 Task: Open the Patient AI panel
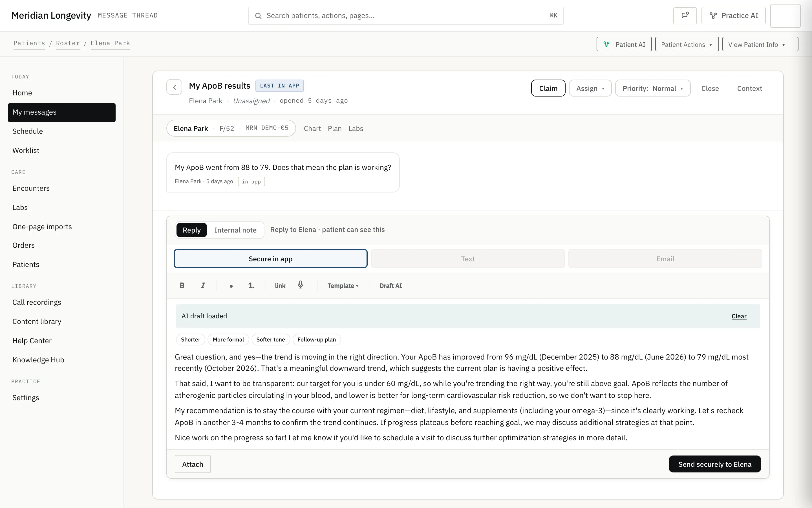pos(624,44)
